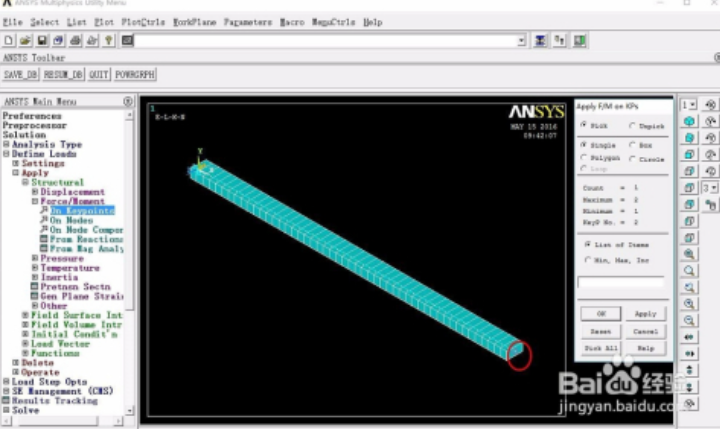This screenshot has width=720, height=429.
Task: Collapse the Define Loads tree node
Action: [6, 153]
